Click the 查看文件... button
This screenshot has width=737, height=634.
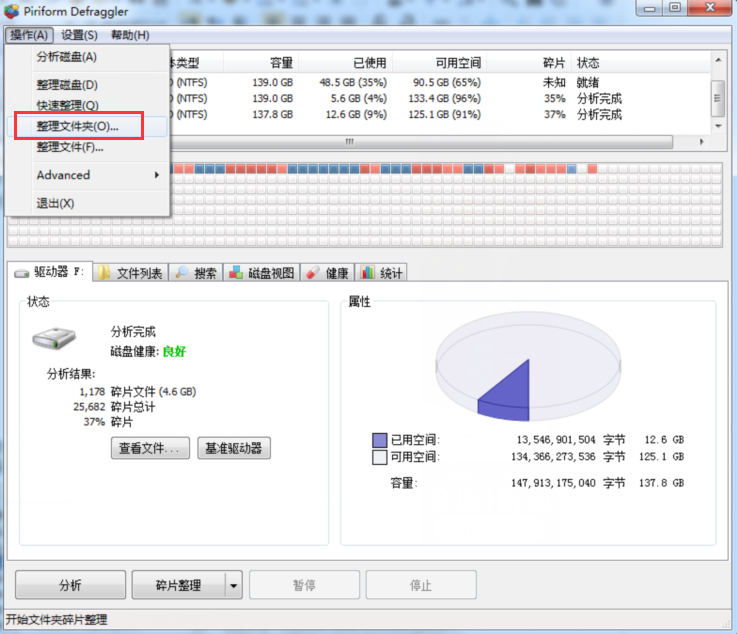pos(150,448)
